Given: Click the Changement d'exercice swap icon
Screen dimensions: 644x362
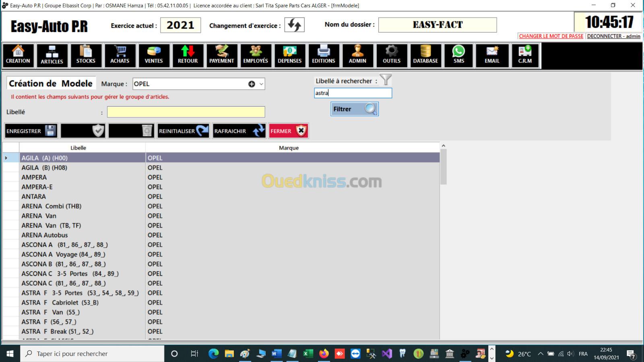Looking at the screenshot, I should coord(294,25).
